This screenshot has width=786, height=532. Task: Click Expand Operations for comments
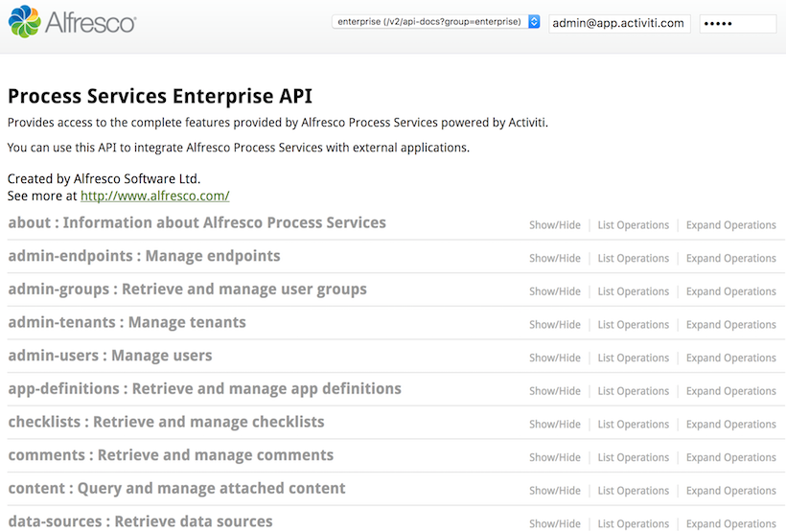coord(730,457)
